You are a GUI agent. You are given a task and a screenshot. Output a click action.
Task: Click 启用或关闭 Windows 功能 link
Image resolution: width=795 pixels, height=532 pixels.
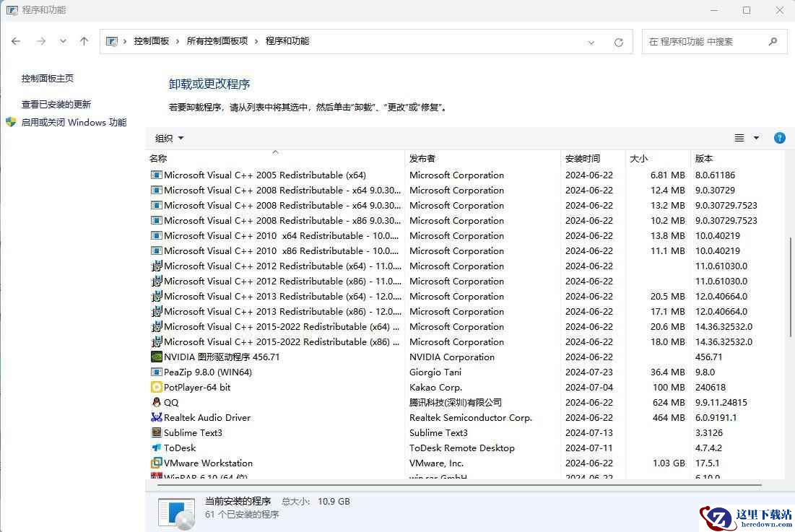point(74,122)
